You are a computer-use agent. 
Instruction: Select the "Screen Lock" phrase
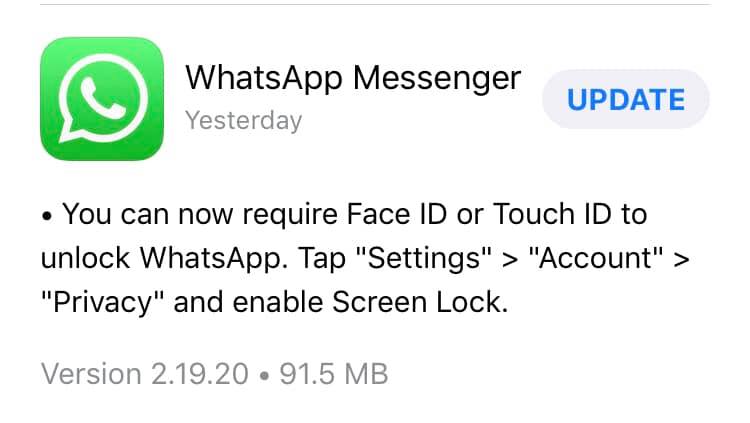(x=418, y=303)
